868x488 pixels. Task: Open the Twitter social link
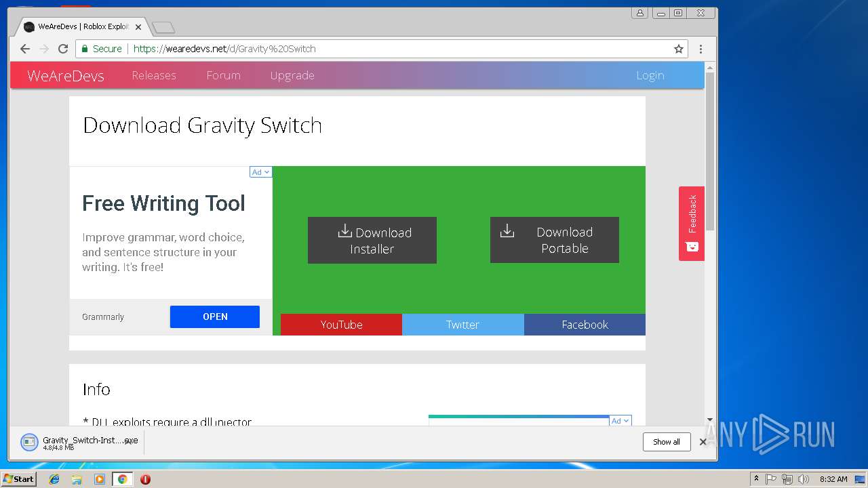coord(462,325)
